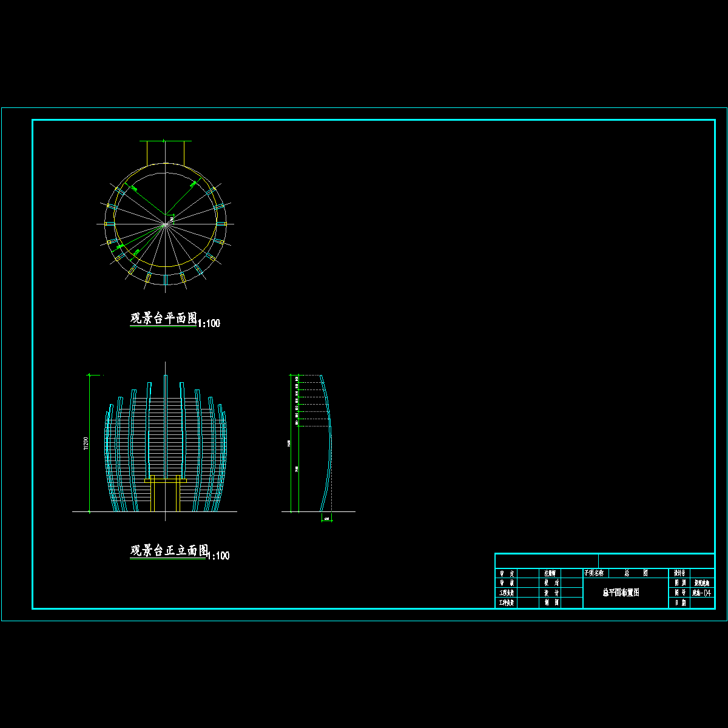Click the 制图 label in title block

[551, 603]
